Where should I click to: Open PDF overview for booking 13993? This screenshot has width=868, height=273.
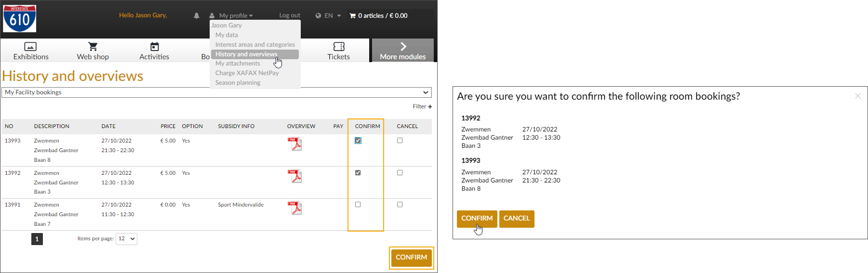tap(294, 144)
